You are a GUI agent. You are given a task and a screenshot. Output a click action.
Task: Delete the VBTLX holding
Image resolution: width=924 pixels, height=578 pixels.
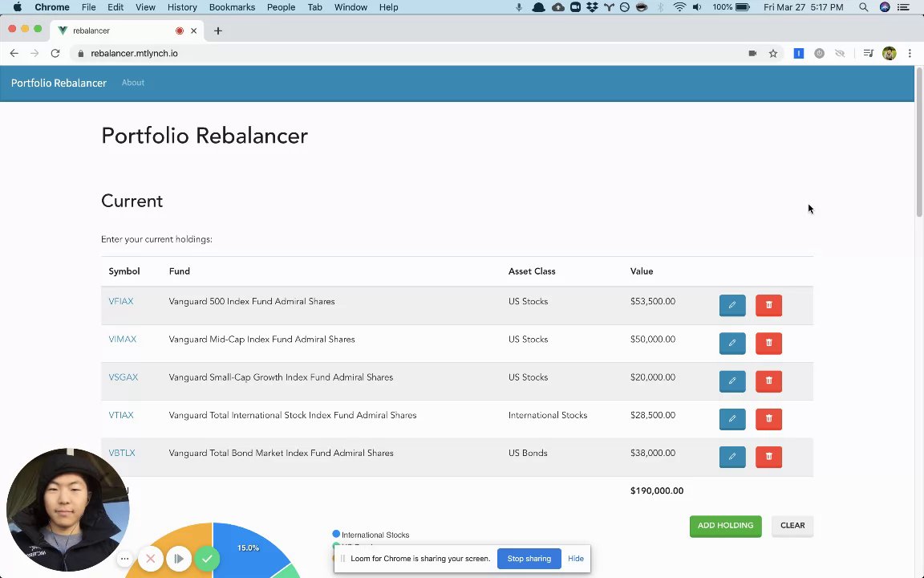coord(768,457)
